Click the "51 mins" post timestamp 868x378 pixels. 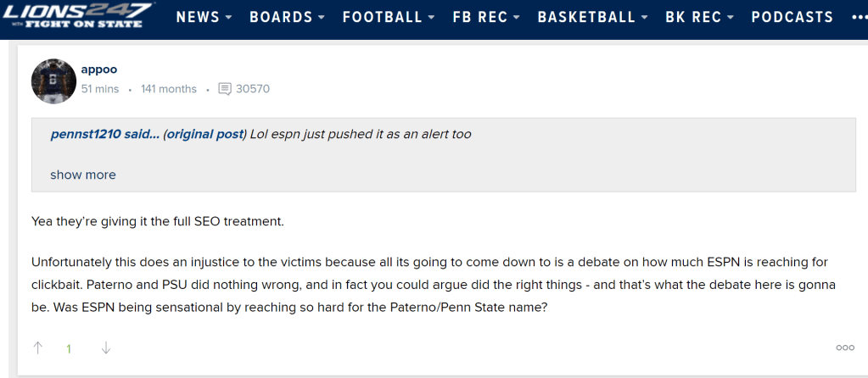pyautogui.click(x=100, y=89)
